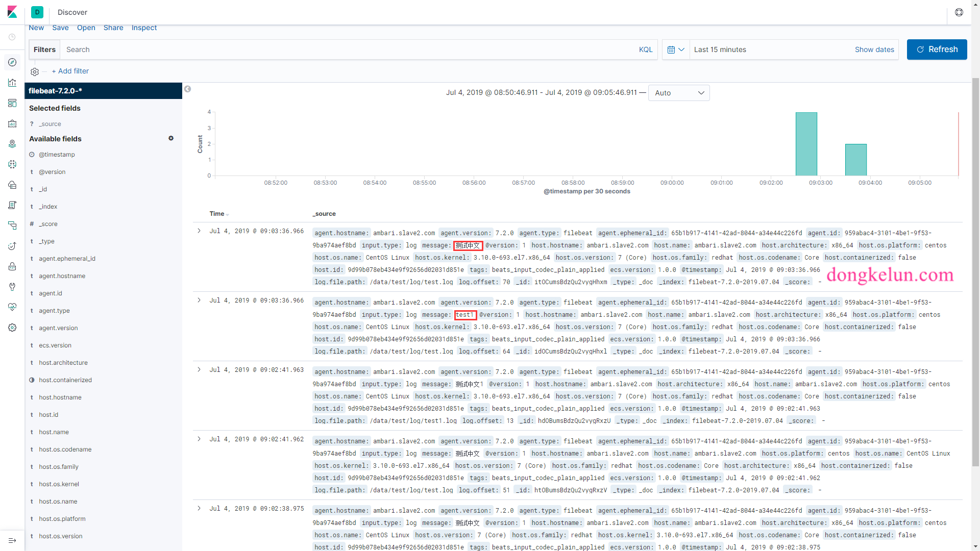Open Machine Learning icon in side nav
This screenshot has width=980, height=551.
(x=12, y=164)
